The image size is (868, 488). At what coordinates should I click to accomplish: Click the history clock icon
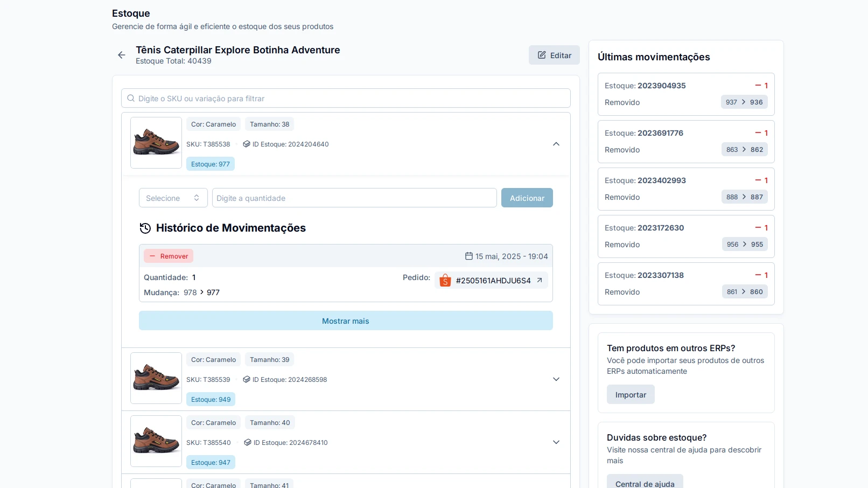pyautogui.click(x=145, y=228)
